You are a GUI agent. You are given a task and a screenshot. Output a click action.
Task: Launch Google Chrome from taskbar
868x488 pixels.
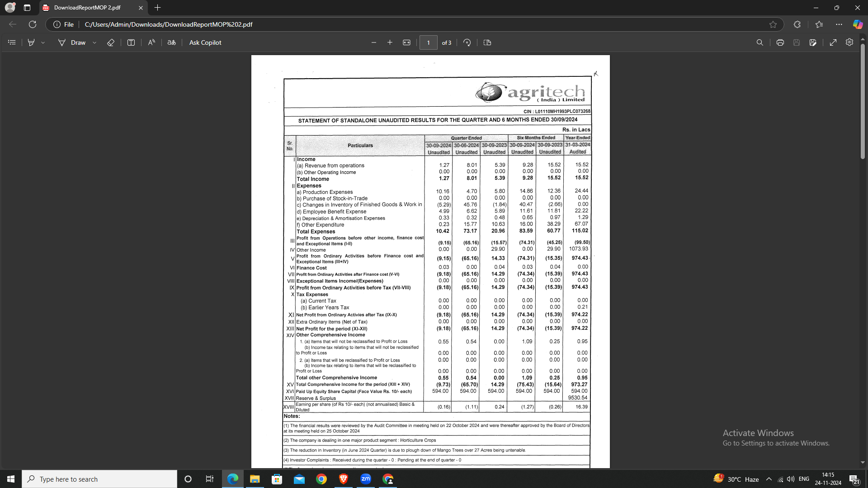[321, 479]
